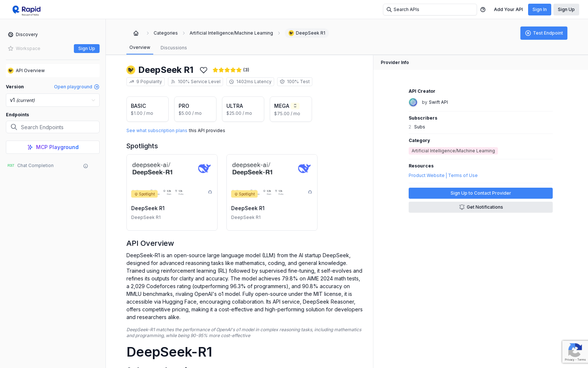This screenshot has width=588, height=368.
Task: Click the Discovery compass icon
Action: coord(11,35)
